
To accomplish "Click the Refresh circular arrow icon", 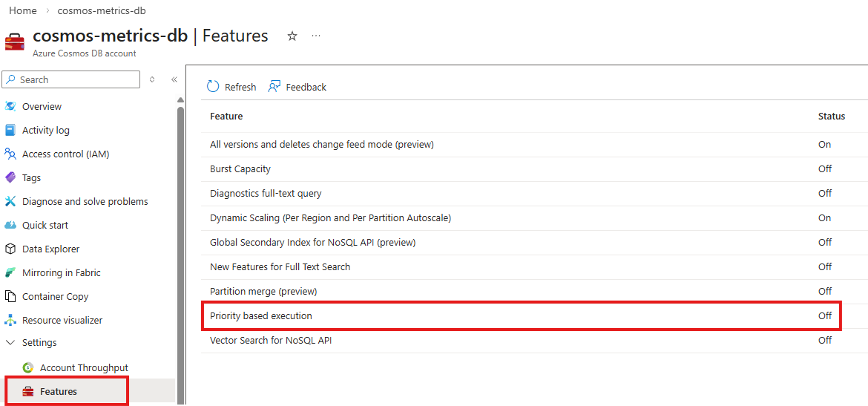I will pyautogui.click(x=213, y=87).
